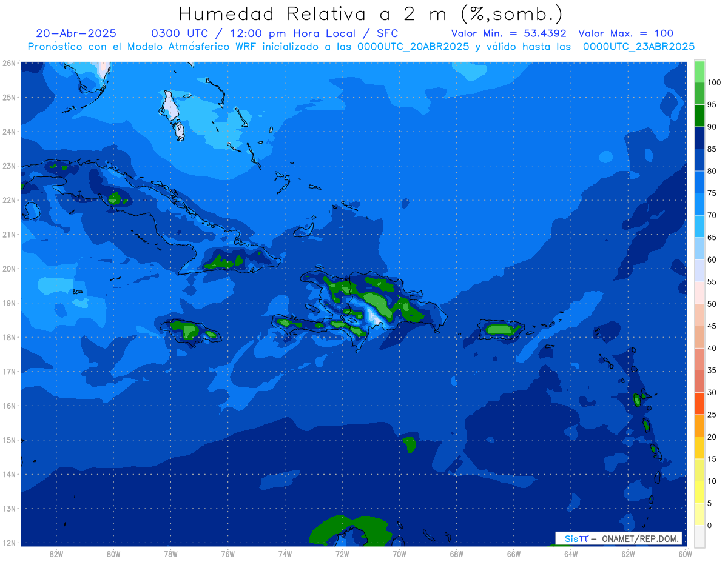Click the longitude axis label '82W'
Viewport: 728px width, 562px height.
tap(56, 553)
